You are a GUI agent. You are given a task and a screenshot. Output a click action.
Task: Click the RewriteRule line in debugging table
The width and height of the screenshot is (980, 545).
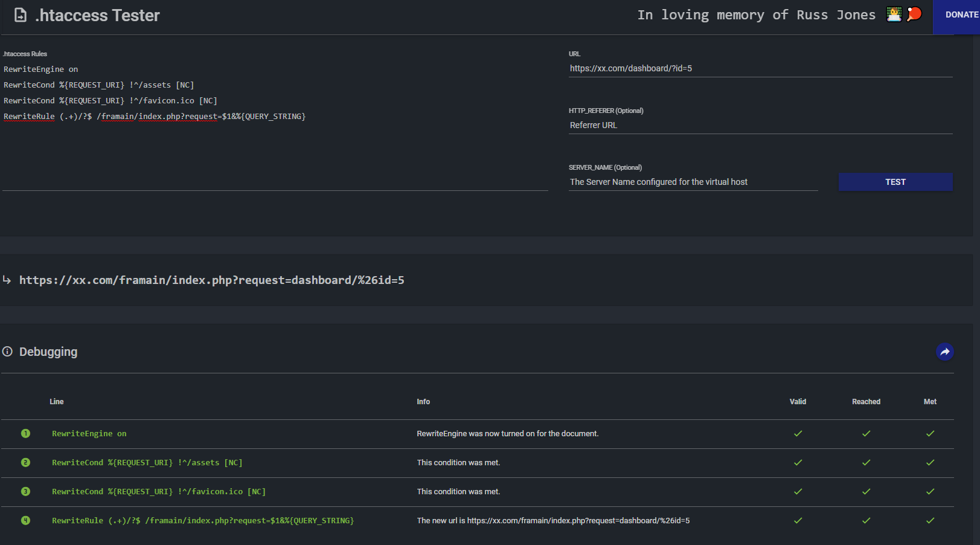203,520
